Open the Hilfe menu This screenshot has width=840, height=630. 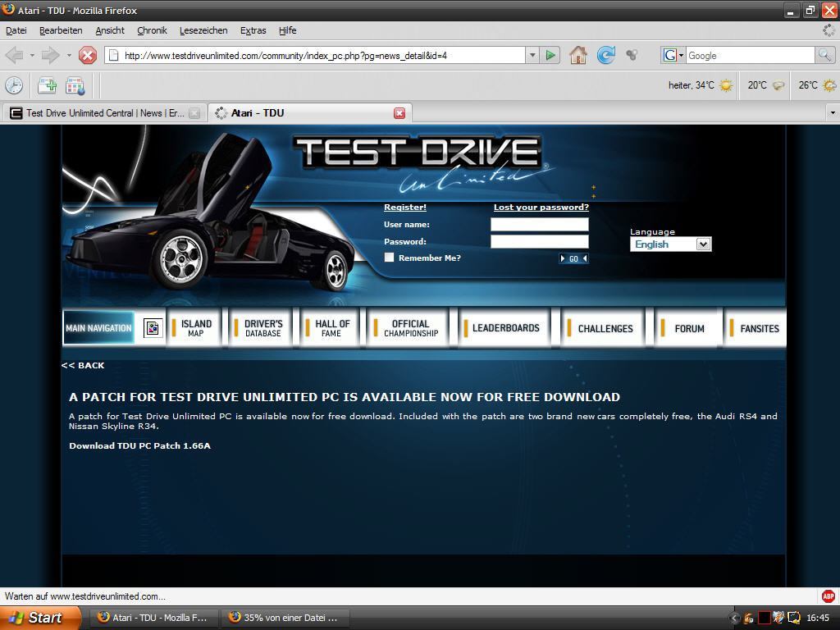click(x=288, y=30)
